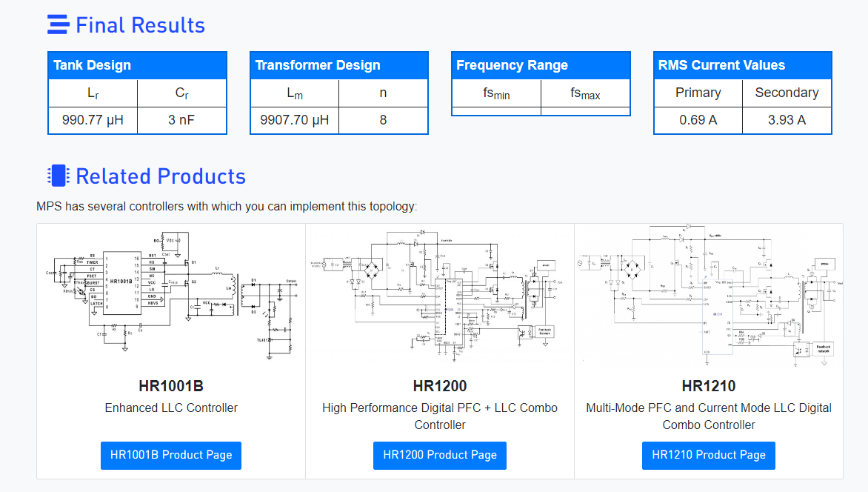This screenshot has height=492, width=868.
Task: Select the 3 nF Cr value
Action: [181, 120]
